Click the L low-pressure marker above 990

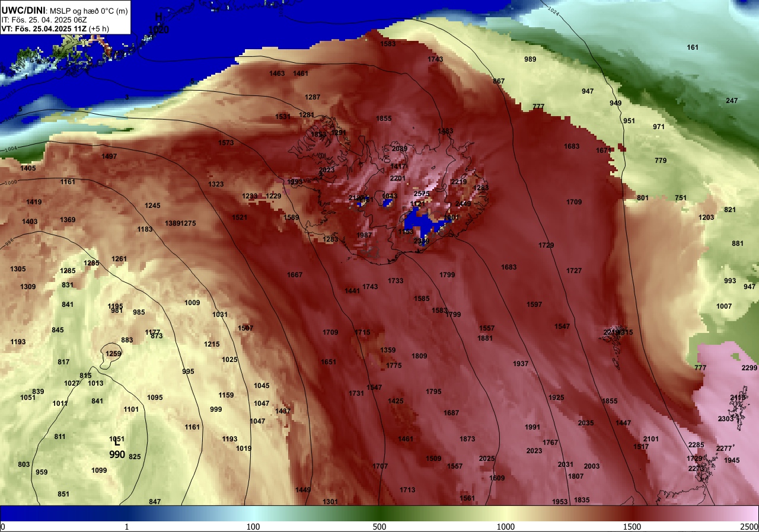(x=117, y=441)
